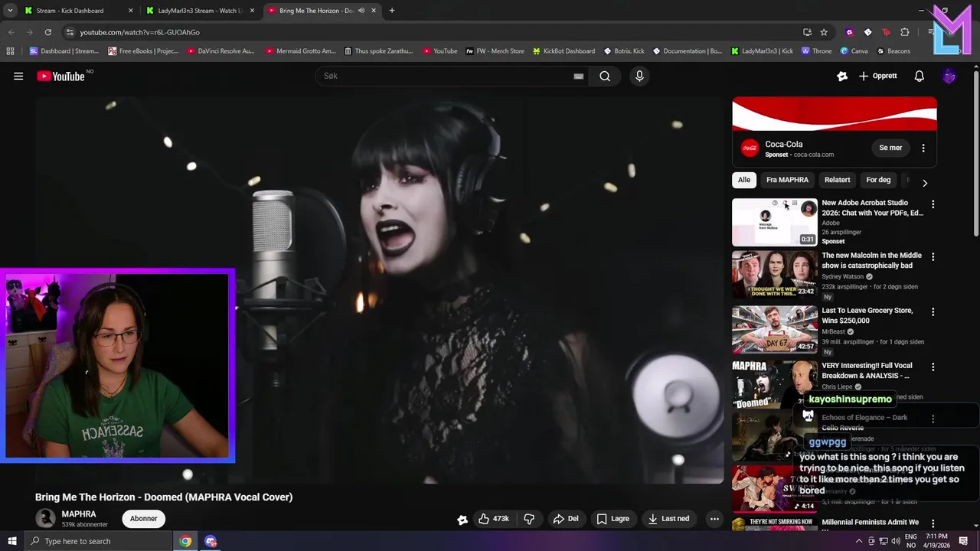The image size is (980, 551).
Task: Open tab search dropdown arrow in Chrome
Action: [10, 11]
